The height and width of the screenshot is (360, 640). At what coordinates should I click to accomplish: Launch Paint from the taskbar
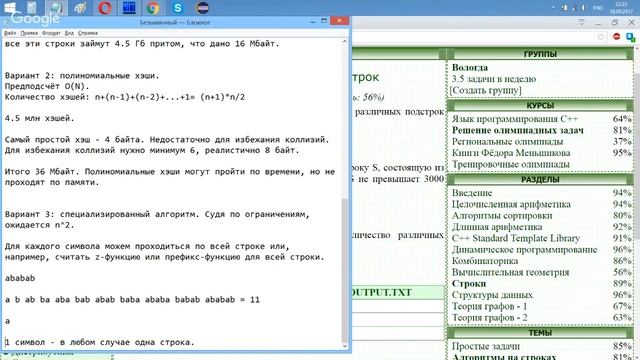80,7
